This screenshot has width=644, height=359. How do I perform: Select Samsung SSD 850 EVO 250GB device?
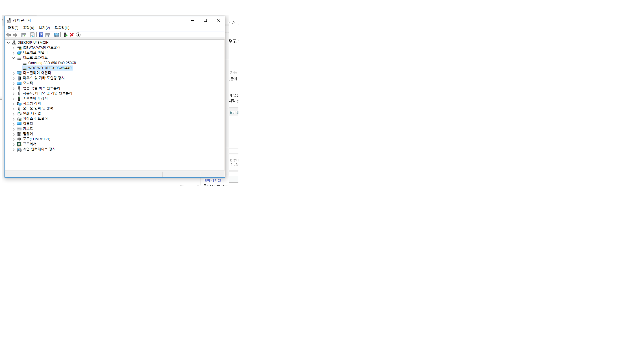click(52, 63)
